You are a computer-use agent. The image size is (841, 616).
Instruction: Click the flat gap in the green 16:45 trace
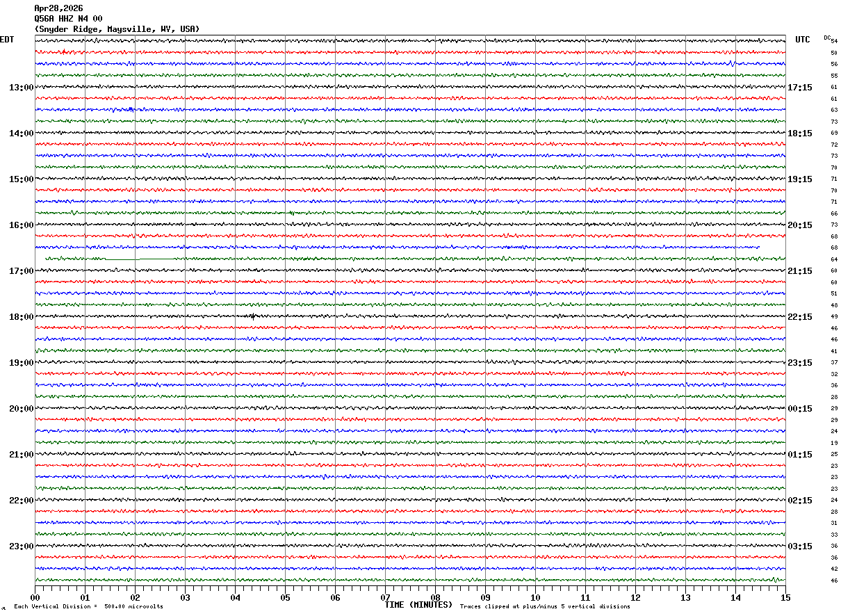(x=144, y=259)
